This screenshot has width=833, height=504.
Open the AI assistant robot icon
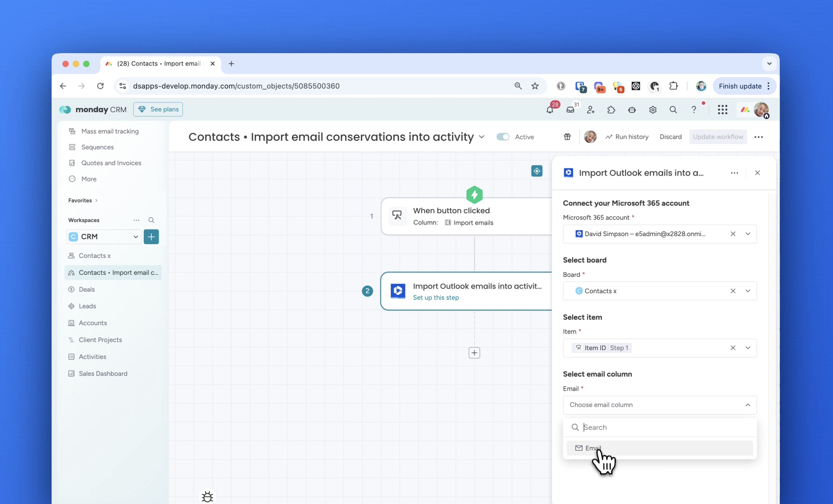(x=632, y=110)
